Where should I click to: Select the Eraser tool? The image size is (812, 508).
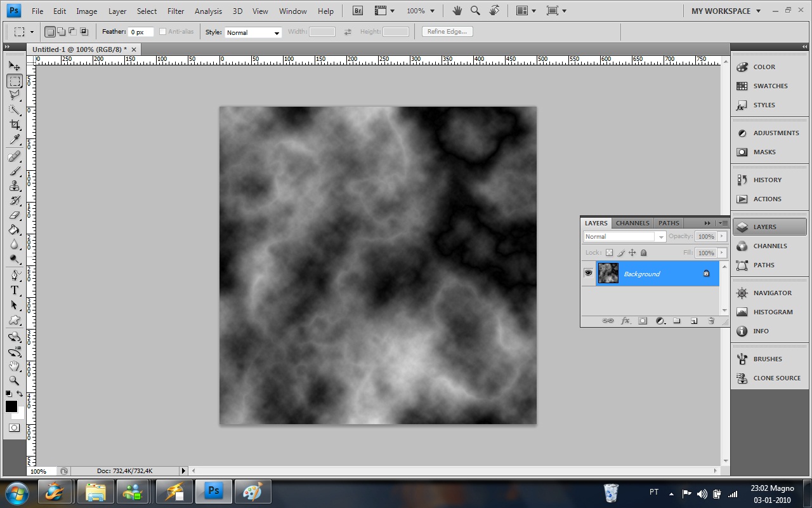(14, 215)
